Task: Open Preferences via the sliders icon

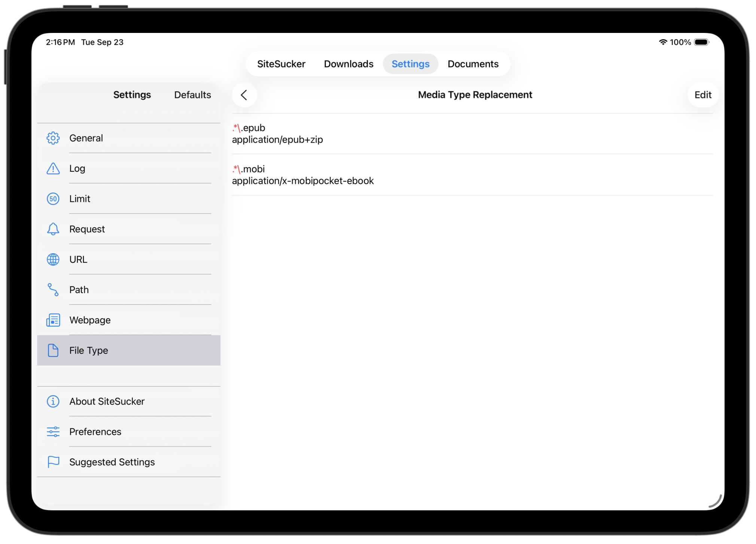Action: [x=53, y=431]
